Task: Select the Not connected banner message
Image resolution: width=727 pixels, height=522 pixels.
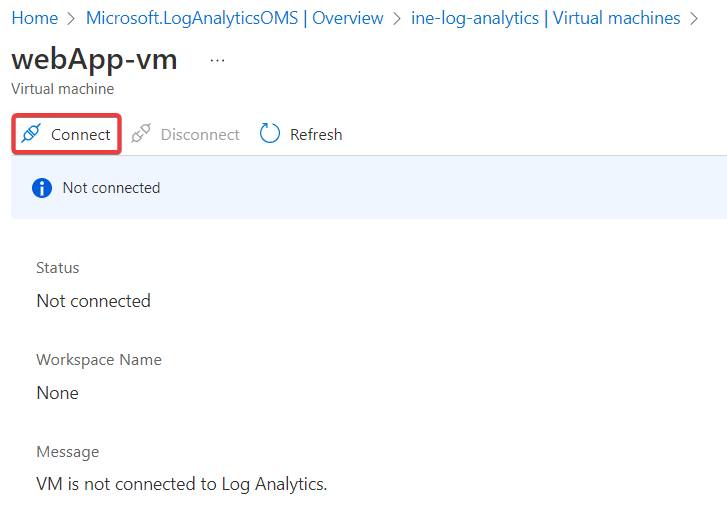Action: (111, 188)
